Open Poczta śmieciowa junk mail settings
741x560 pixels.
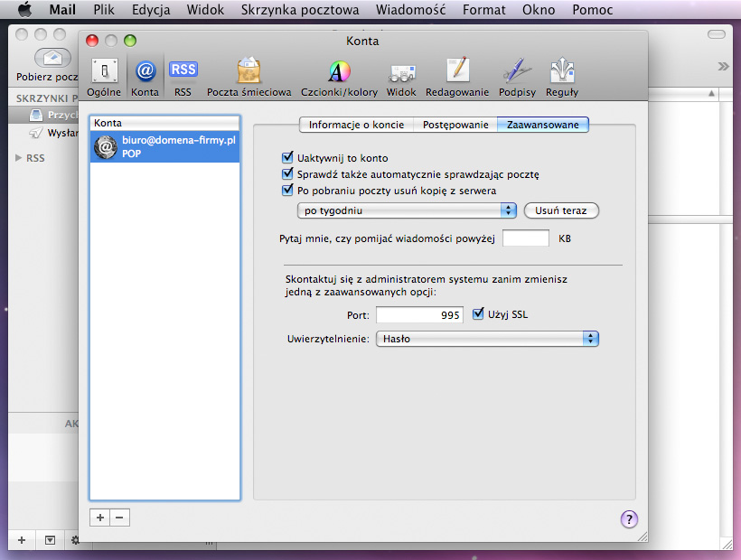pos(249,77)
